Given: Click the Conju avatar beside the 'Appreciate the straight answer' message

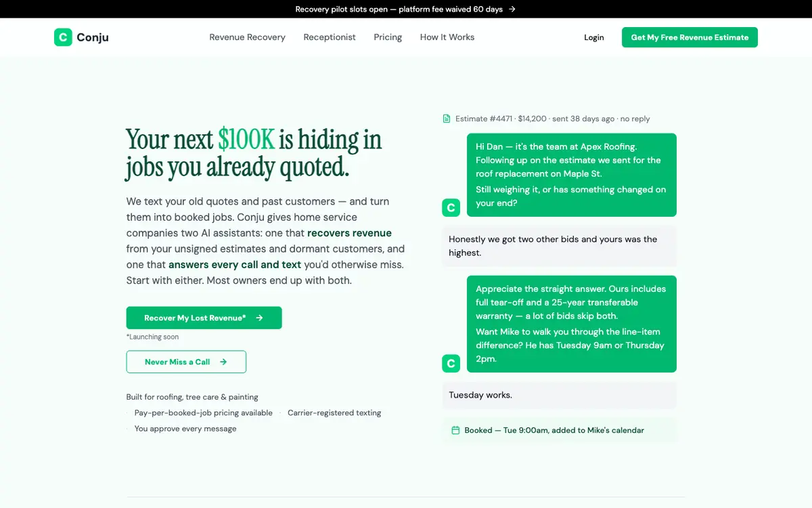Looking at the screenshot, I should [x=451, y=364].
